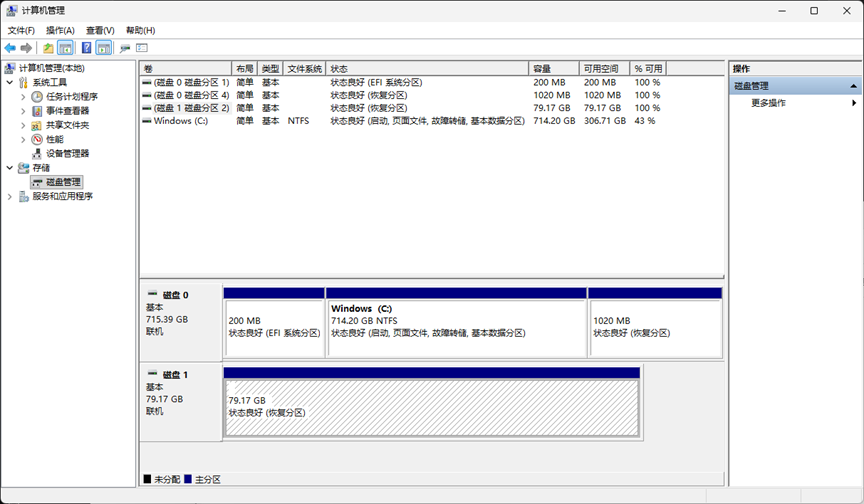
Task: Collapse the 存储 tree node
Action: tap(10, 167)
